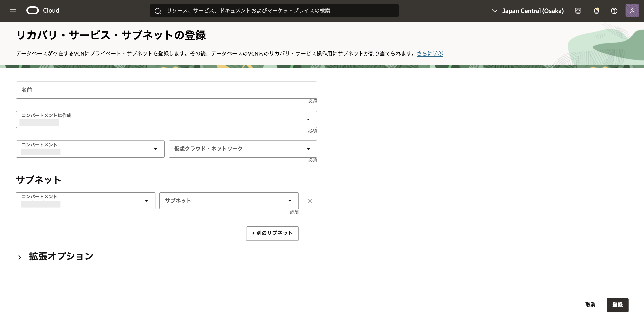Image resolution: width=644 pixels, height=319 pixels.
Task: Click the さらに学ぶ link
Action: [x=430, y=53]
